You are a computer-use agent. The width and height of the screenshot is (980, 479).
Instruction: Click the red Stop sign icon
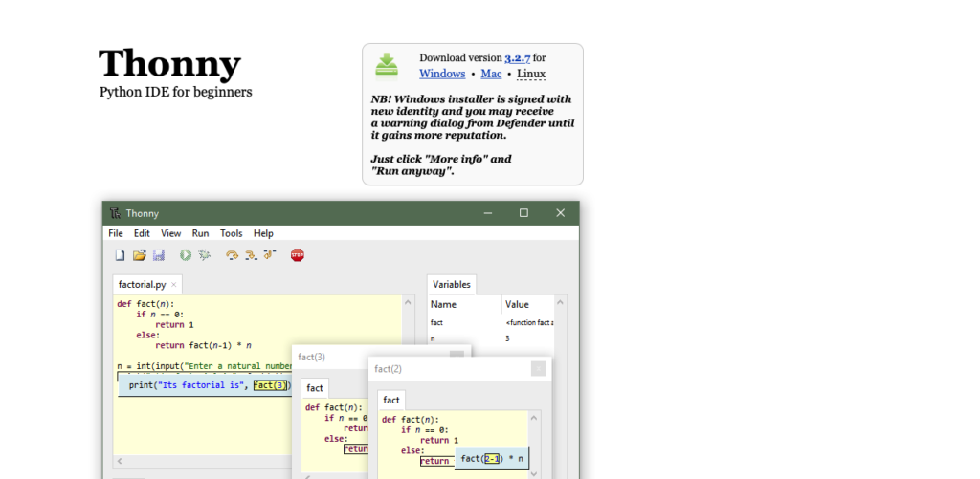298,255
